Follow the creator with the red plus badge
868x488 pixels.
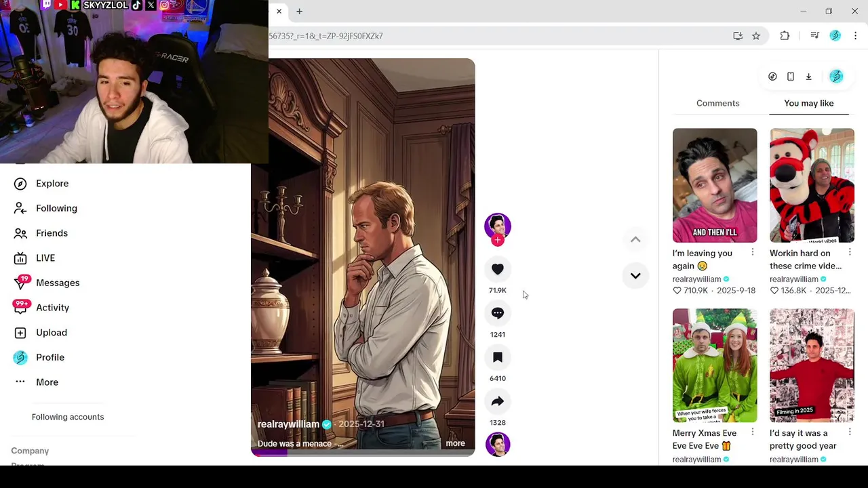(x=498, y=240)
